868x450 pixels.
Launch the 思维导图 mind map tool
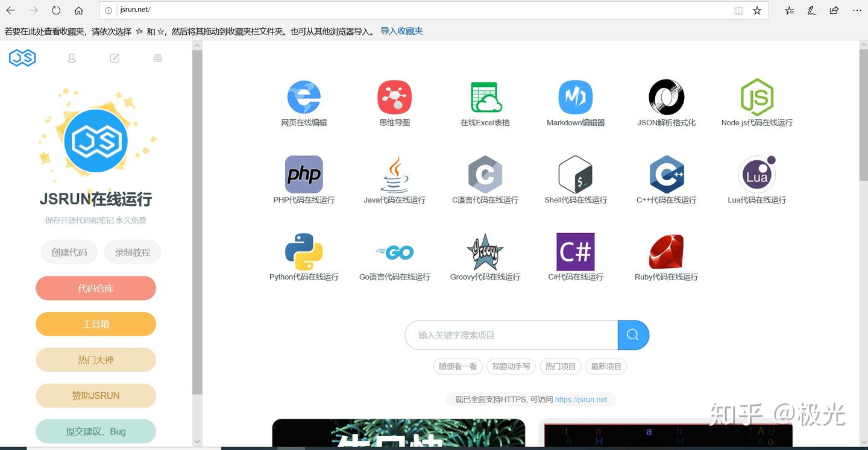[x=395, y=97]
